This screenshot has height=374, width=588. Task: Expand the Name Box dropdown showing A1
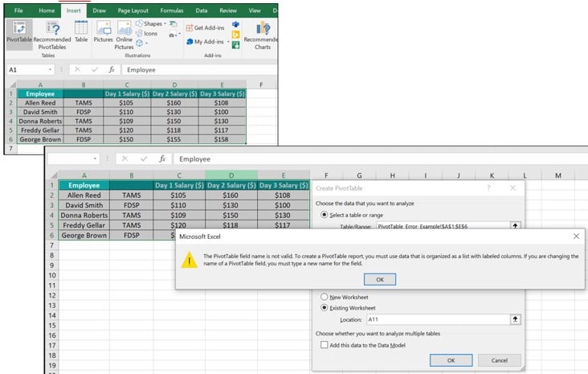[50, 70]
